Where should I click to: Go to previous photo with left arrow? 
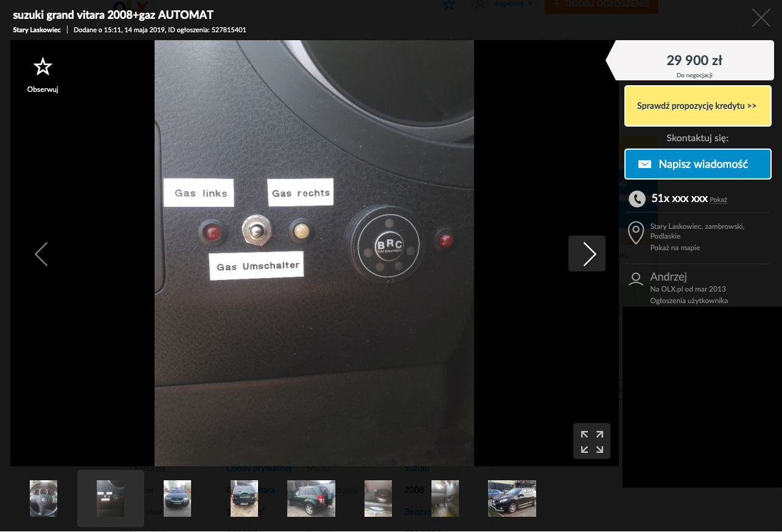(x=41, y=254)
